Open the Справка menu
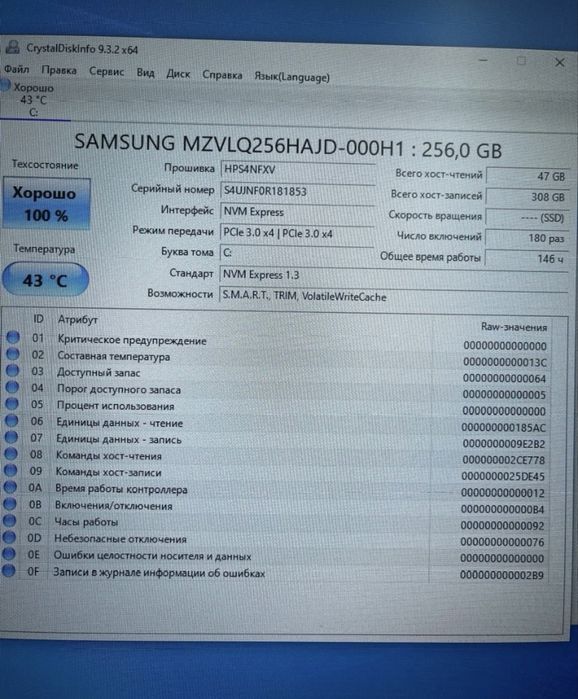578x699 pixels. [222, 75]
